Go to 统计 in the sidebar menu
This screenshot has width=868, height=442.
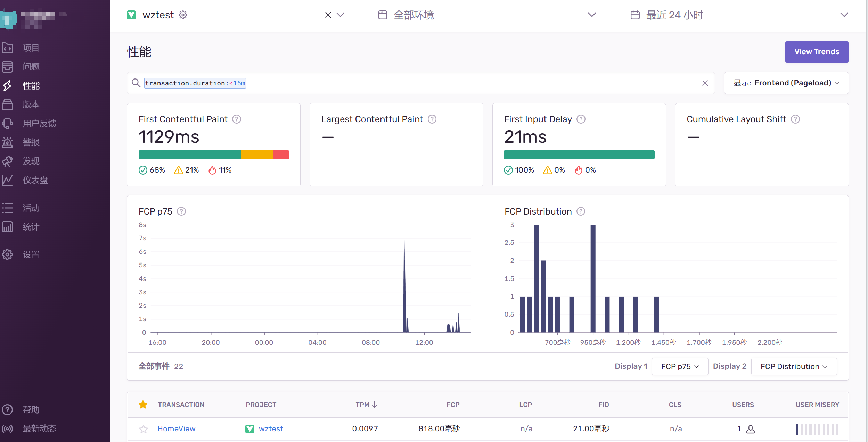coord(31,227)
